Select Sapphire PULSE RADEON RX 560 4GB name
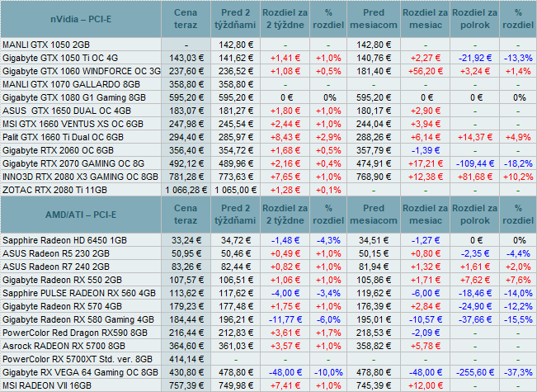537x392 pixels. pyautogui.click(x=79, y=293)
